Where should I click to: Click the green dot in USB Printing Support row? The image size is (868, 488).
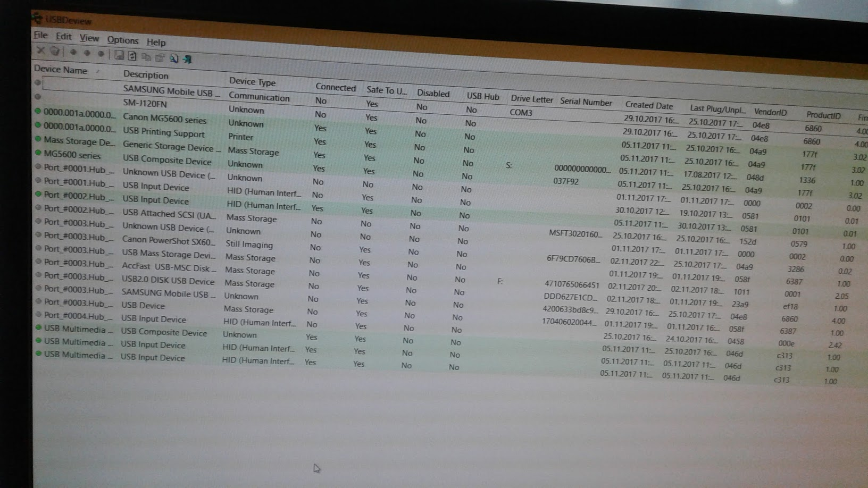tap(38, 125)
